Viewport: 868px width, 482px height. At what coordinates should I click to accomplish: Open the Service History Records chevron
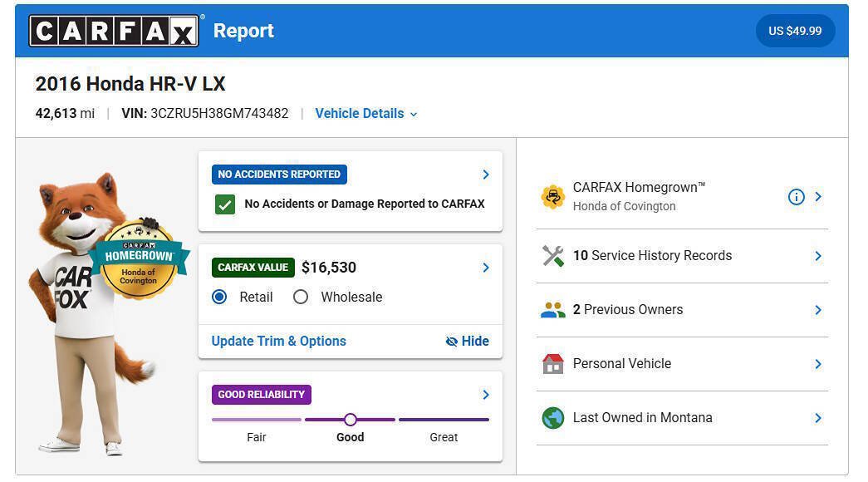(817, 256)
